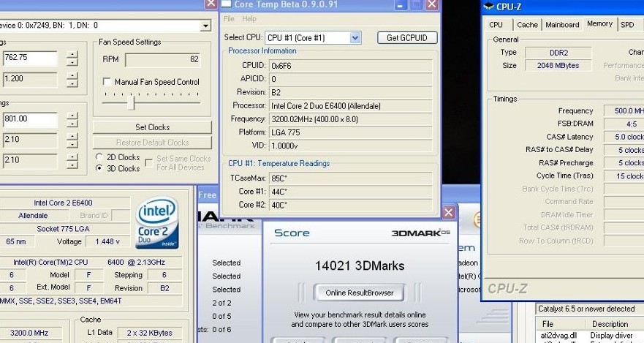Click the 762.75 clock input field
The image size is (644, 343).
pos(30,59)
